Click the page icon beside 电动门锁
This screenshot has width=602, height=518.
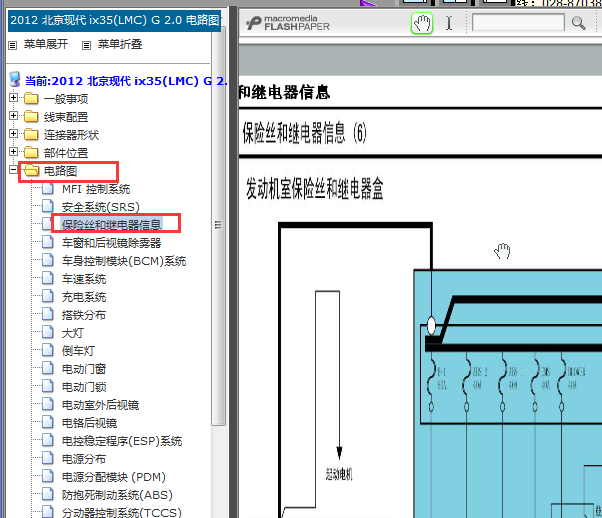[48, 386]
